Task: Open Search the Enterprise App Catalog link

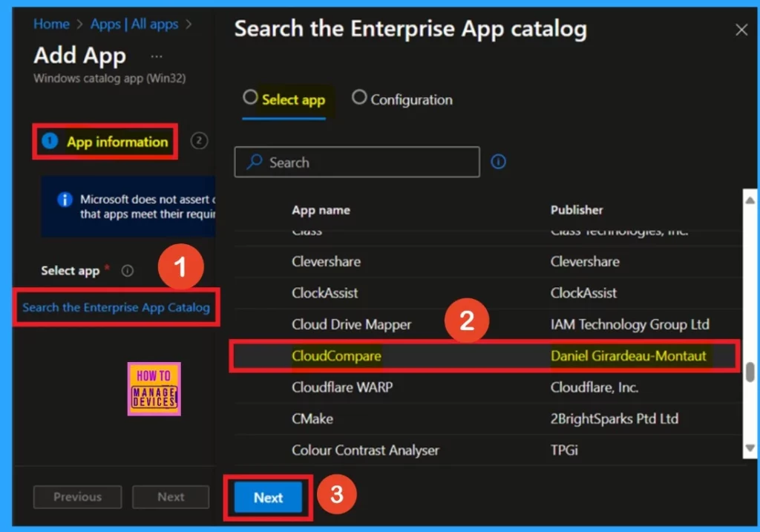Action: click(117, 307)
